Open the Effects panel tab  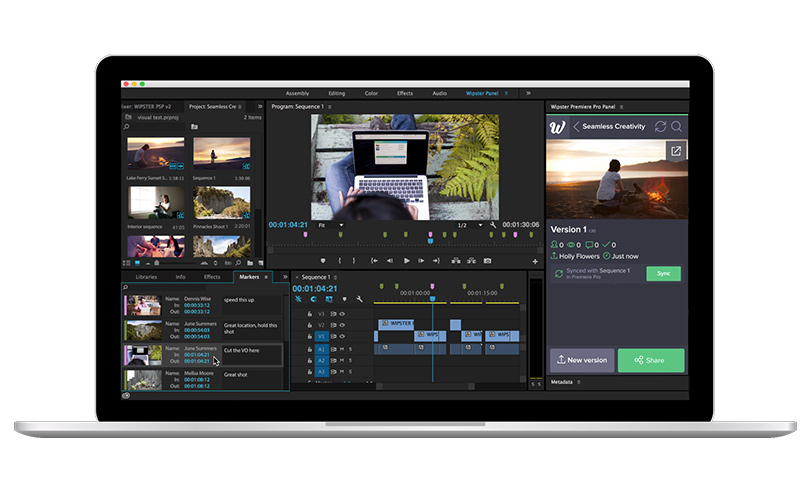[212, 277]
